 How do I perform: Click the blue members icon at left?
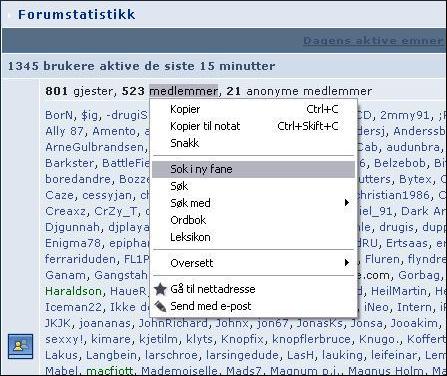[20, 346]
